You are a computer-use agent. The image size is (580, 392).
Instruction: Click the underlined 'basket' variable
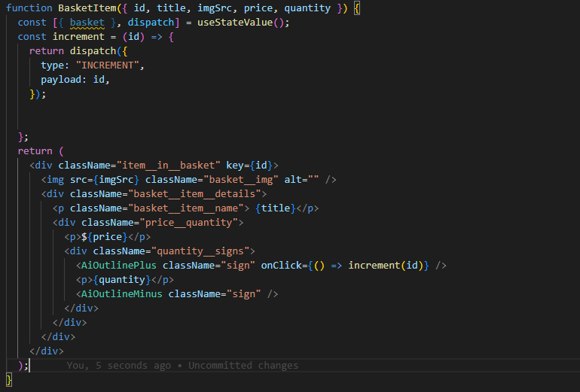tap(87, 23)
